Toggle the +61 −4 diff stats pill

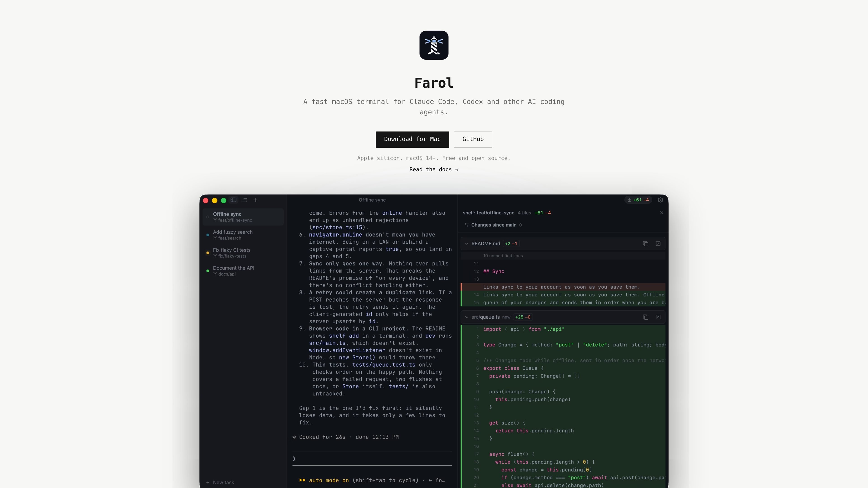click(638, 200)
